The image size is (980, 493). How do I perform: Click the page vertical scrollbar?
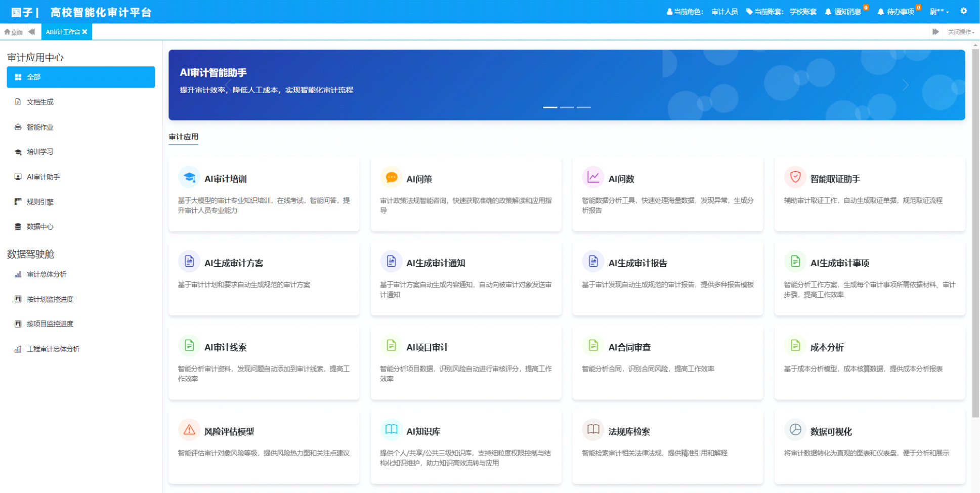[x=975, y=233]
